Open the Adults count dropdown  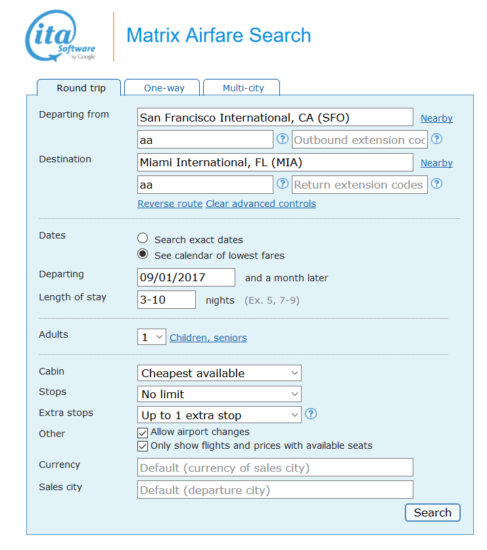tap(152, 337)
